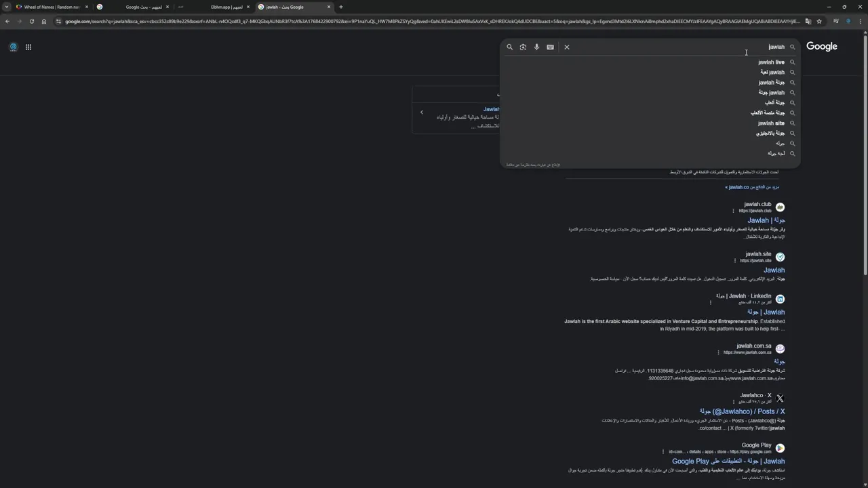Open tab search dropdown arrow
This screenshot has width=868, height=488.
(7, 7)
